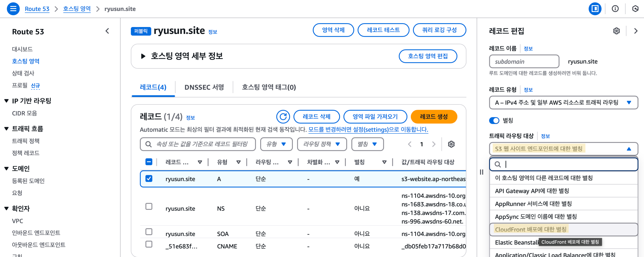Close the record edit panel arrow

[x=635, y=31]
